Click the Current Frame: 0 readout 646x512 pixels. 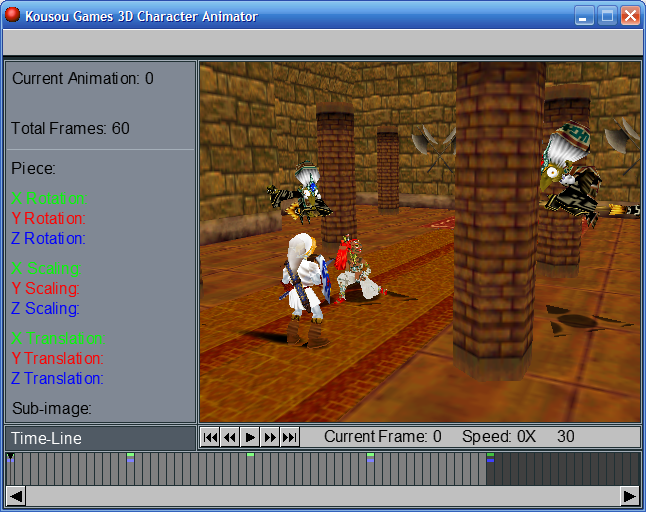[x=383, y=437]
